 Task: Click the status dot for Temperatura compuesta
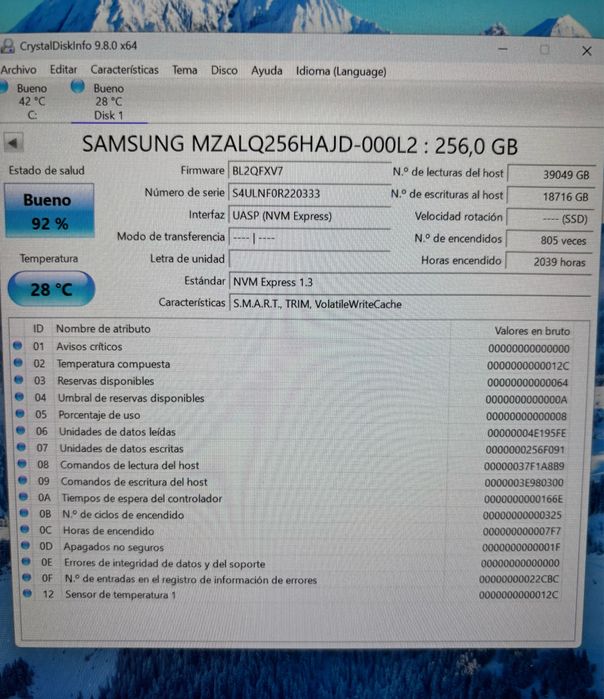click(x=18, y=362)
